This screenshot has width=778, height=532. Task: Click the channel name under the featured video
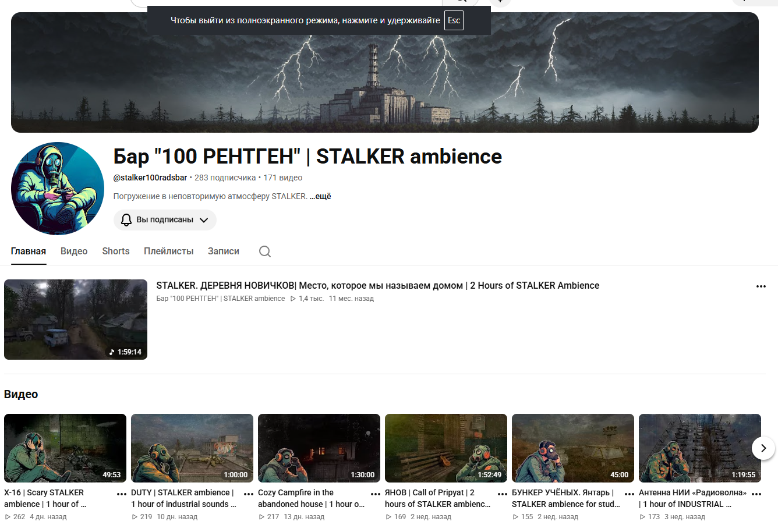click(x=221, y=299)
